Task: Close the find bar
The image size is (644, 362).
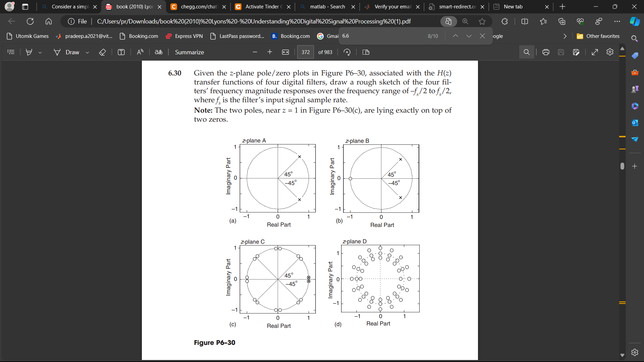Action: [x=482, y=36]
